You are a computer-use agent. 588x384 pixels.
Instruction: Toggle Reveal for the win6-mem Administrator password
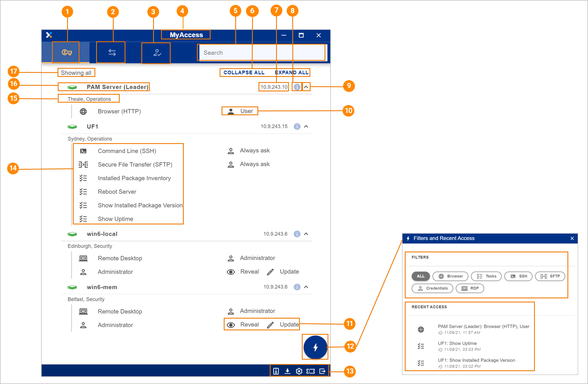point(231,325)
